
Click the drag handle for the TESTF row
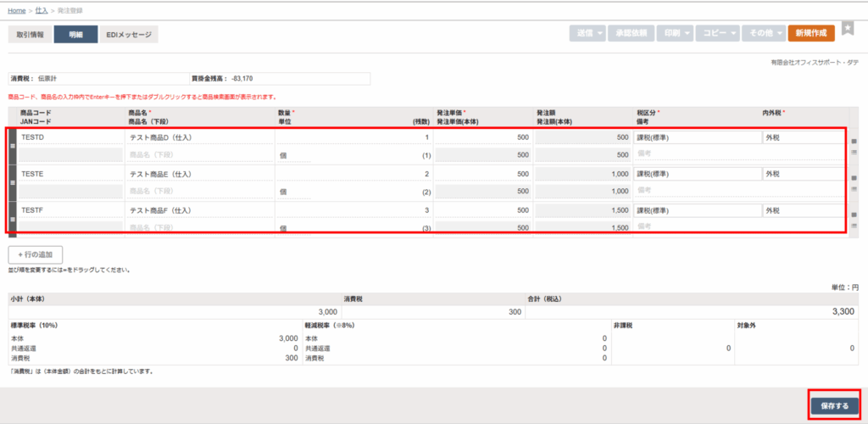tap(13, 219)
